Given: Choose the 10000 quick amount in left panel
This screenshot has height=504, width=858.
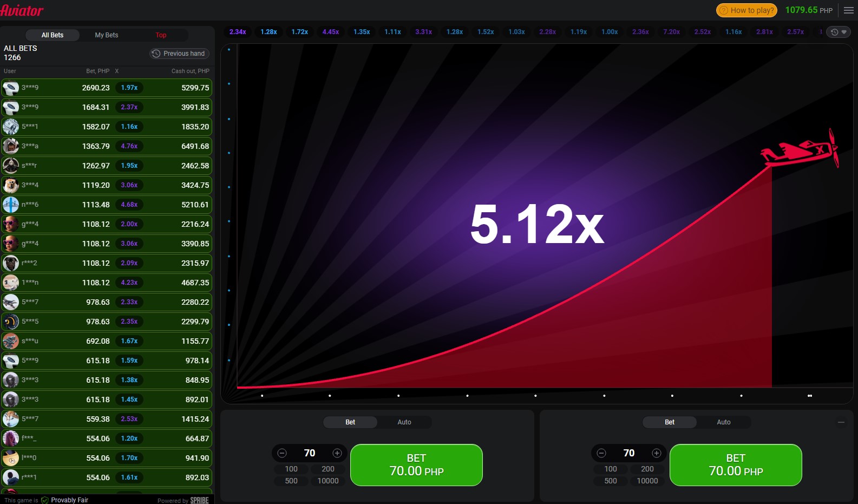Looking at the screenshot, I should [x=328, y=481].
